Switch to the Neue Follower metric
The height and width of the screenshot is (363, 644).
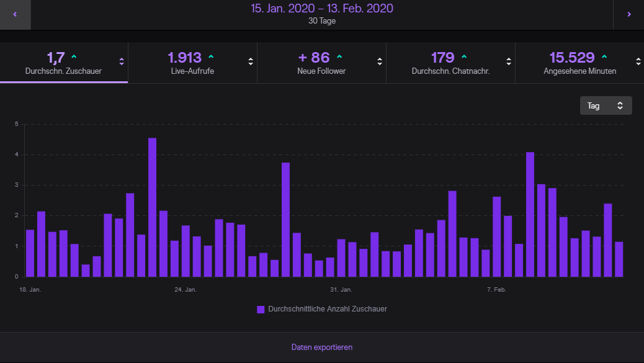321,63
